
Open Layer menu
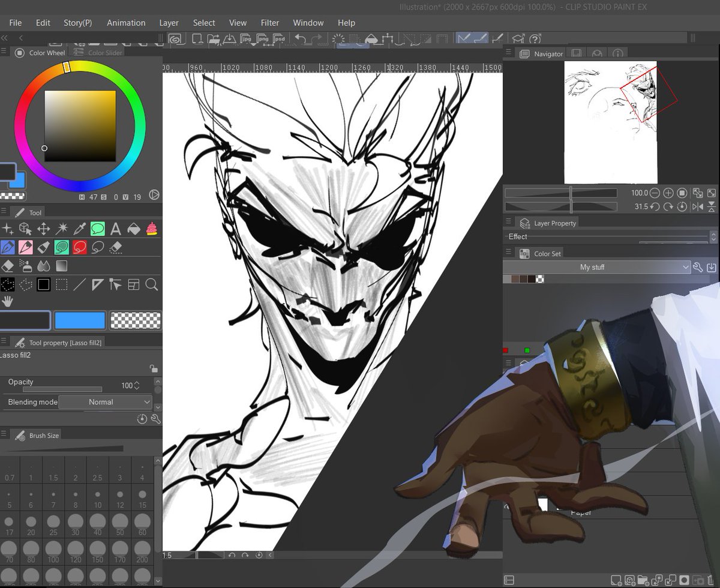pos(169,23)
